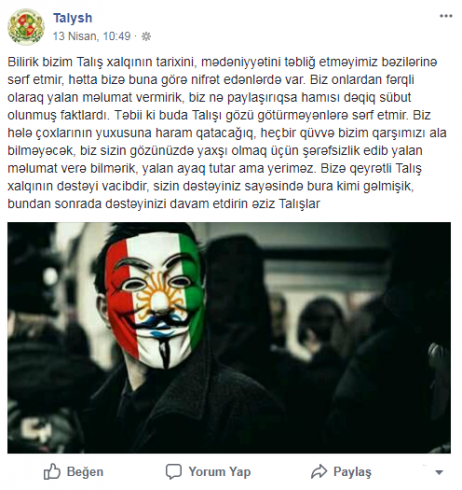The width and height of the screenshot is (462, 490).
Task: Open the masked protester photo
Action: point(229,338)
